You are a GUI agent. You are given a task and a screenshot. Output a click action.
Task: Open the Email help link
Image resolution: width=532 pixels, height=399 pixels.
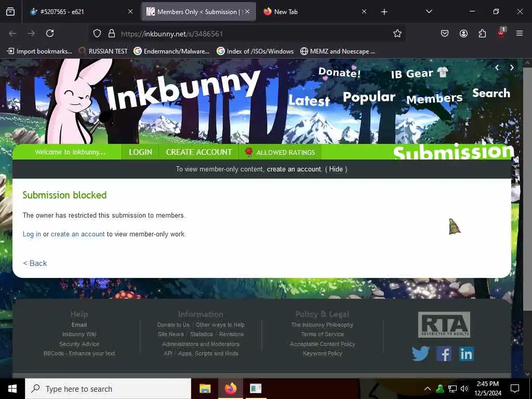(x=79, y=325)
